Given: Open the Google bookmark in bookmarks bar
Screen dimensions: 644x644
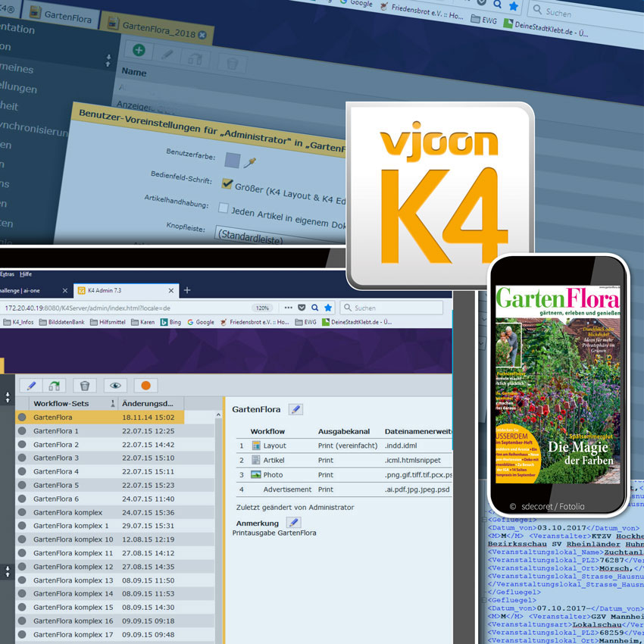Looking at the screenshot, I should pos(201,322).
